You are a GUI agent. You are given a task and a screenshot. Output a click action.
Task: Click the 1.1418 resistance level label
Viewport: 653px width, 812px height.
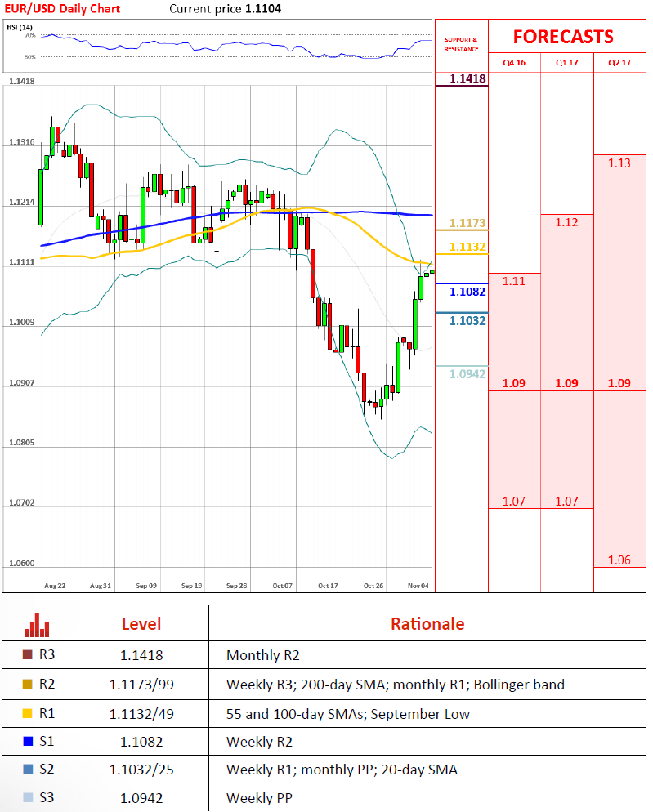(468, 78)
